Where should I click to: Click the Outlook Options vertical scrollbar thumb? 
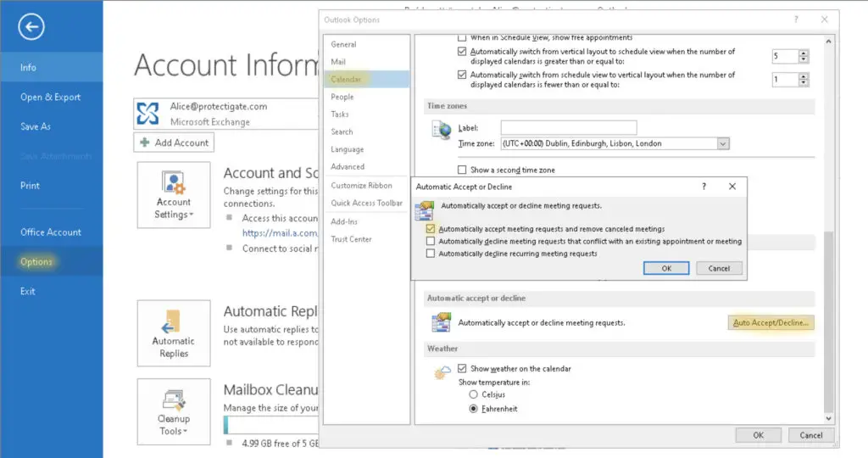(828, 322)
